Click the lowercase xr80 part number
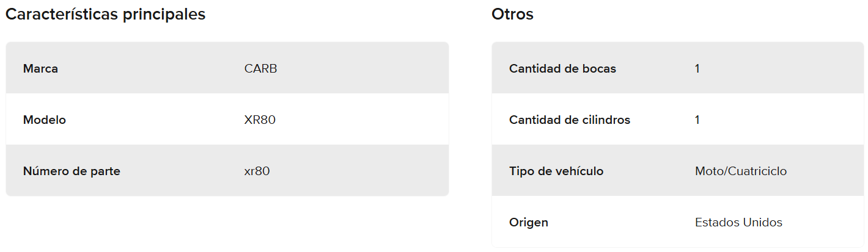The height and width of the screenshot is (252, 868). point(257,171)
